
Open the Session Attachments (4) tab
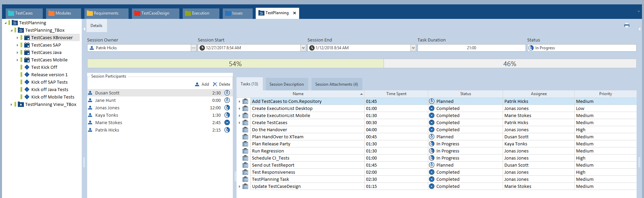pos(336,84)
